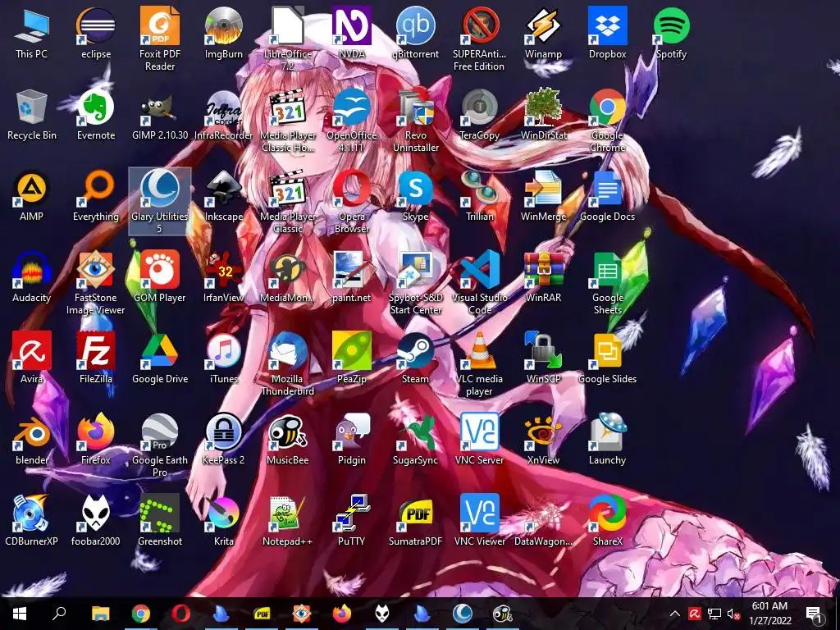Open the Windows Start menu

(20, 614)
